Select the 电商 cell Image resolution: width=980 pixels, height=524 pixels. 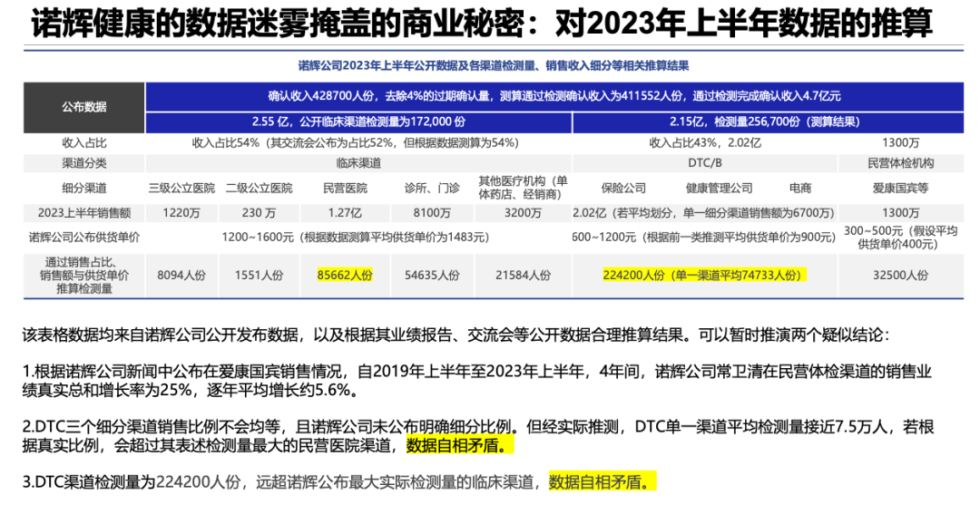click(799, 189)
